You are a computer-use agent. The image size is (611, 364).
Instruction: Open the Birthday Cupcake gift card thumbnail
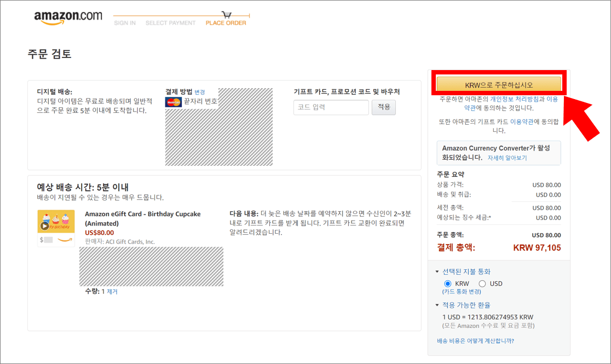[x=56, y=228]
